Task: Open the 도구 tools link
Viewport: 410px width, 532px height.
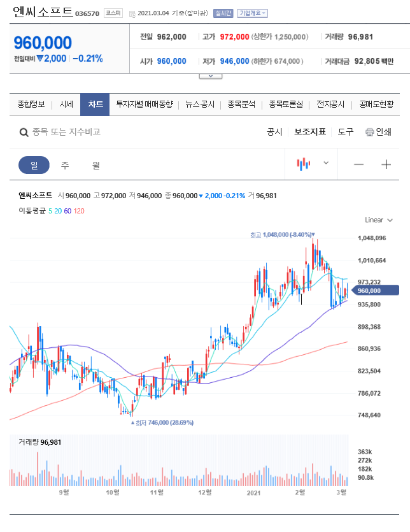Action: point(345,132)
